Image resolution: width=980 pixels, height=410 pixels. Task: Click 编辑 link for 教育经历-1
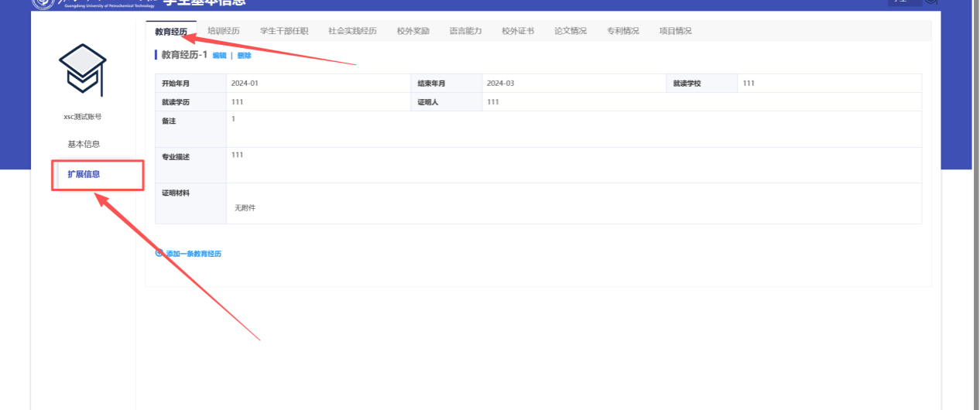(220, 56)
